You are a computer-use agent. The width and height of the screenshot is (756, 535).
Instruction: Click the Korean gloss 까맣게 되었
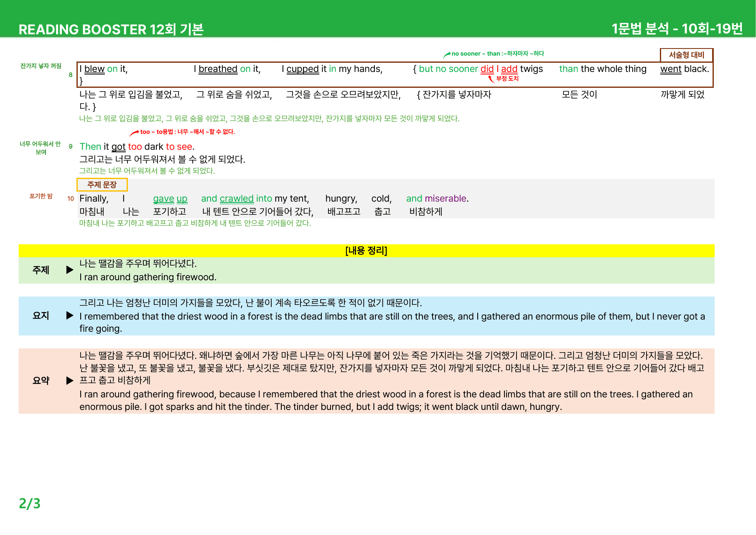tap(682, 95)
